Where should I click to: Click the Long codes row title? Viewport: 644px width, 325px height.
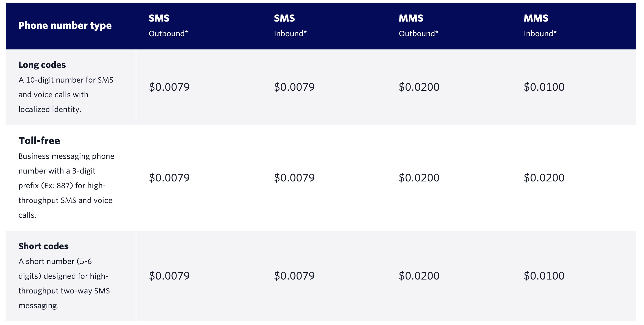[x=42, y=65]
